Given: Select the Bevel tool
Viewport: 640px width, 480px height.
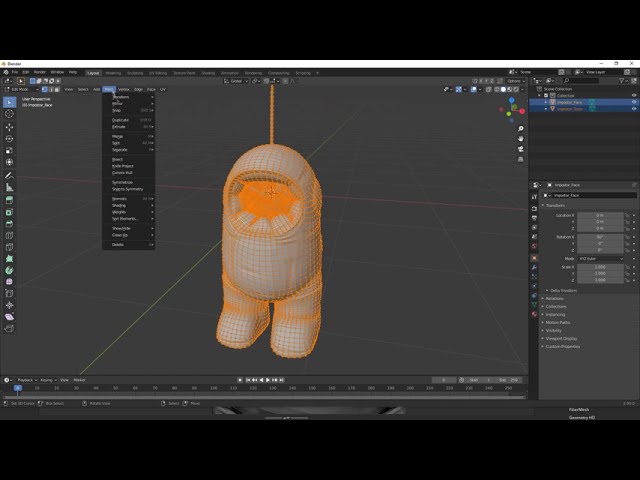Looking at the screenshot, I should point(9,224).
